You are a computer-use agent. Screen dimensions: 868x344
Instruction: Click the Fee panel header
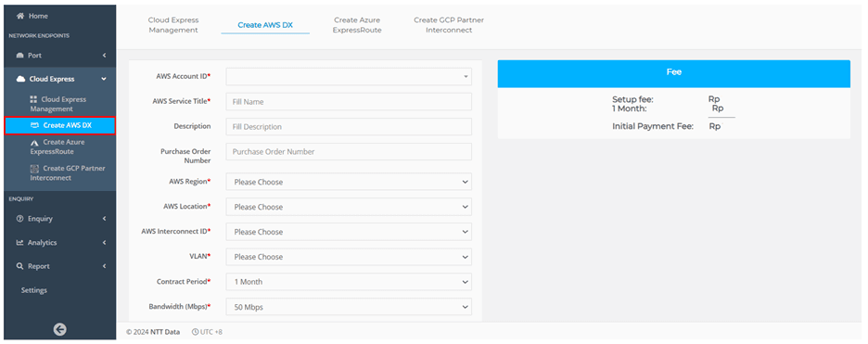tap(673, 73)
